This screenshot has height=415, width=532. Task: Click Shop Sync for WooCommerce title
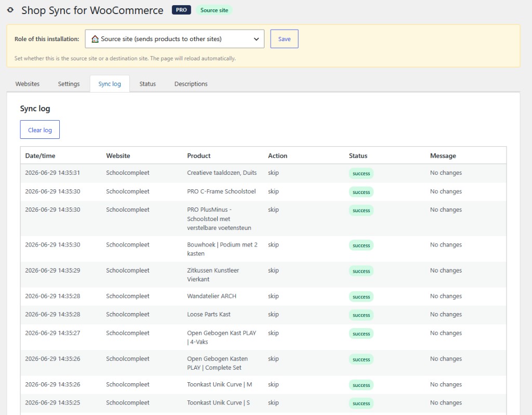click(x=92, y=10)
